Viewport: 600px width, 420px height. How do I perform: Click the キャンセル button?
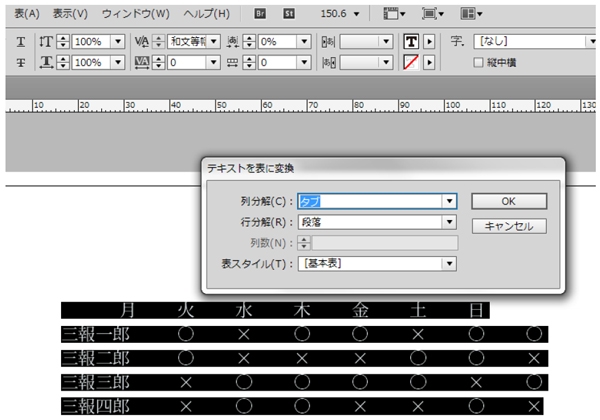509,226
